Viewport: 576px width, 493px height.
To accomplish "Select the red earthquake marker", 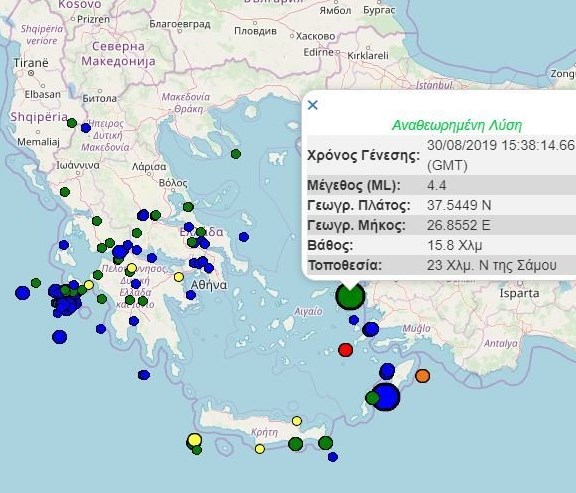I will (345, 350).
